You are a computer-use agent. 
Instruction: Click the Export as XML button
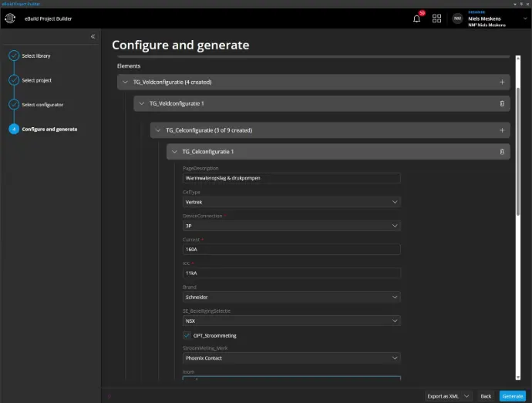[x=443, y=396]
